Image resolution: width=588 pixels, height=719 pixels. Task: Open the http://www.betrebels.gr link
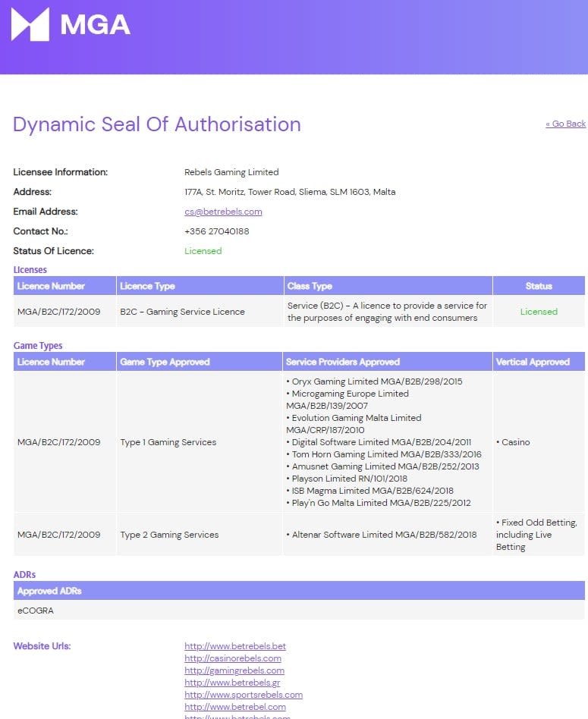[x=232, y=683]
